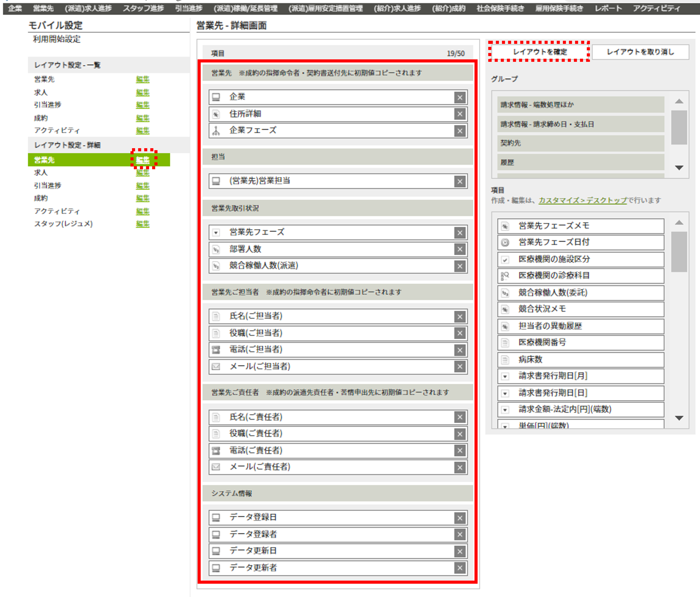
Task: Remove 役職(ご責任者) using X icon
Action: pos(459,434)
